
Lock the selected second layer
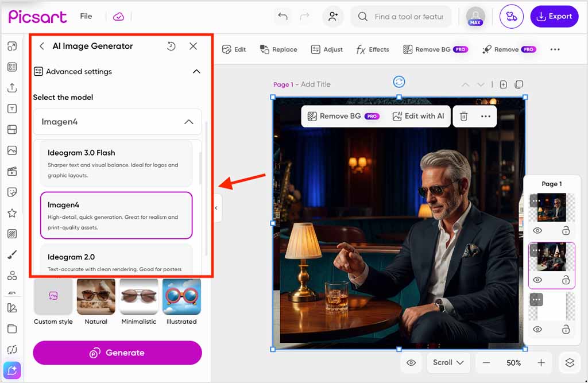pyautogui.click(x=566, y=280)
